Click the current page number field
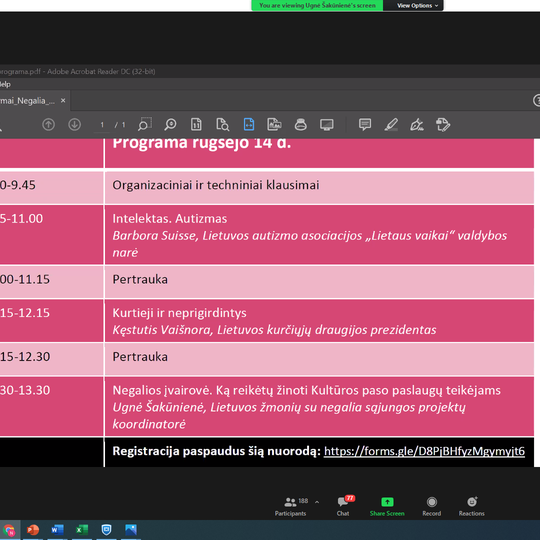540x540 pixels. click(102, 125)
